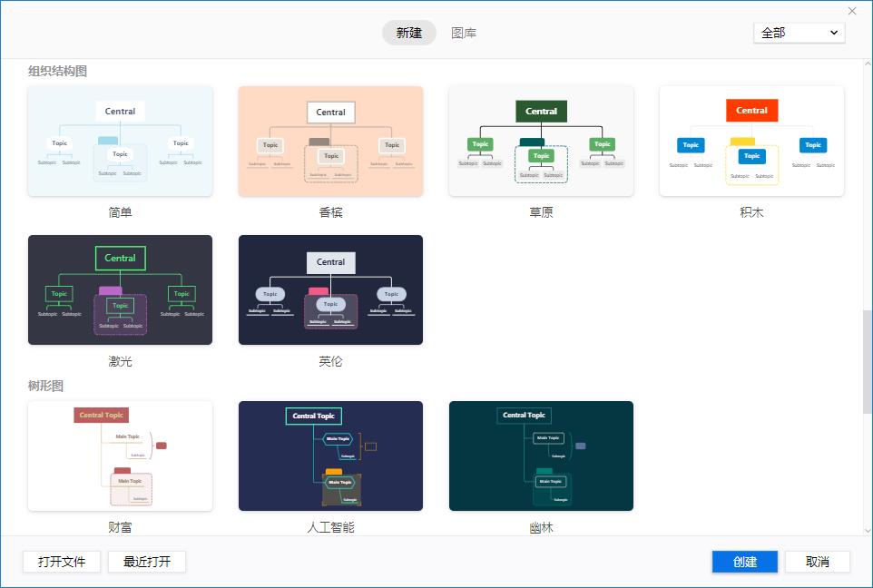Screen dimensions: 873x588
Task: Pick the 财富 tree chart template
Action: point(121,456)
